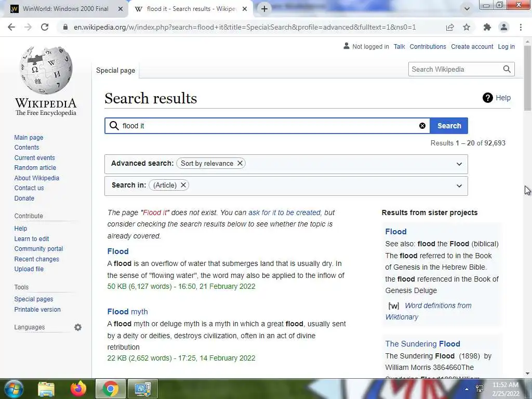Screen dimensions: 532x399
Task: Open Upload file
Action: 29,269
